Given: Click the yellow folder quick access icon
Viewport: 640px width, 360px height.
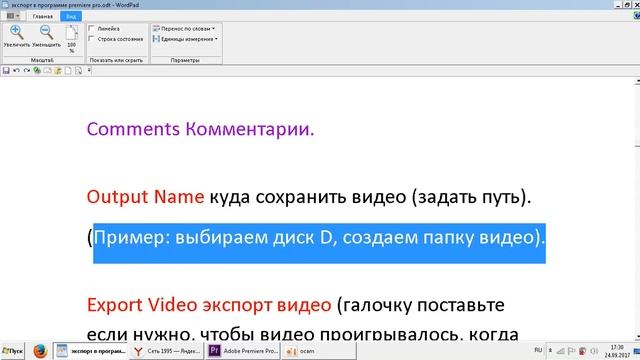Looking at the screenshot, I should pyautogui.click(x=58, y=71).
